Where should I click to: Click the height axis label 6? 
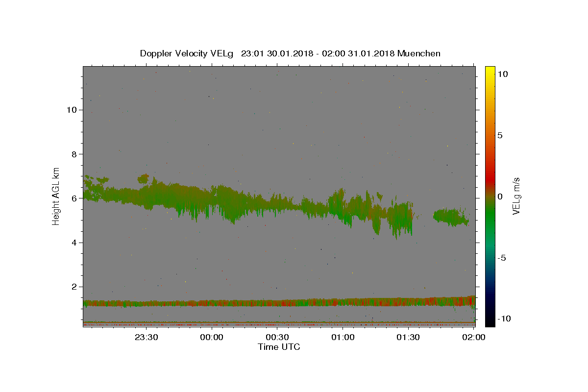(73, 198)
